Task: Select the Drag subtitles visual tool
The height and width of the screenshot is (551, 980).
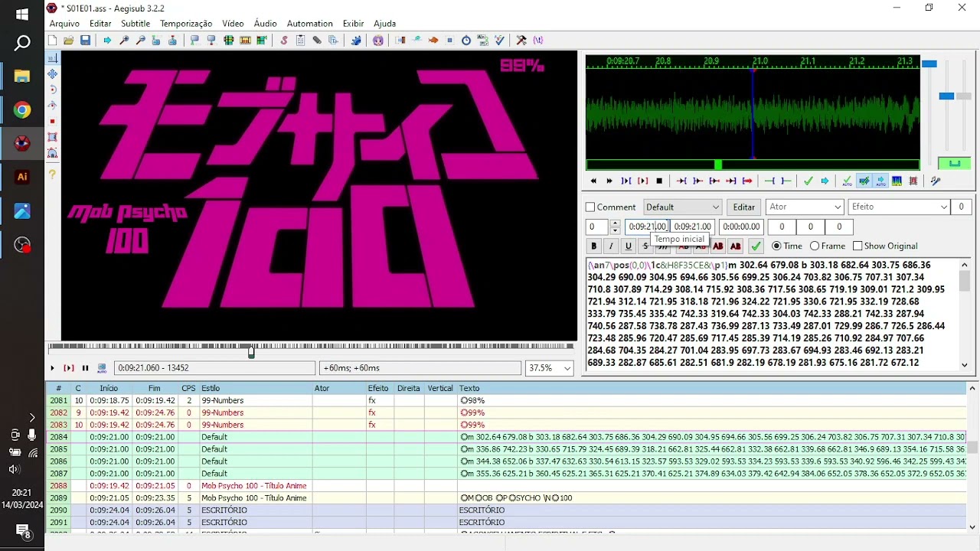Action: click(52, 74)
